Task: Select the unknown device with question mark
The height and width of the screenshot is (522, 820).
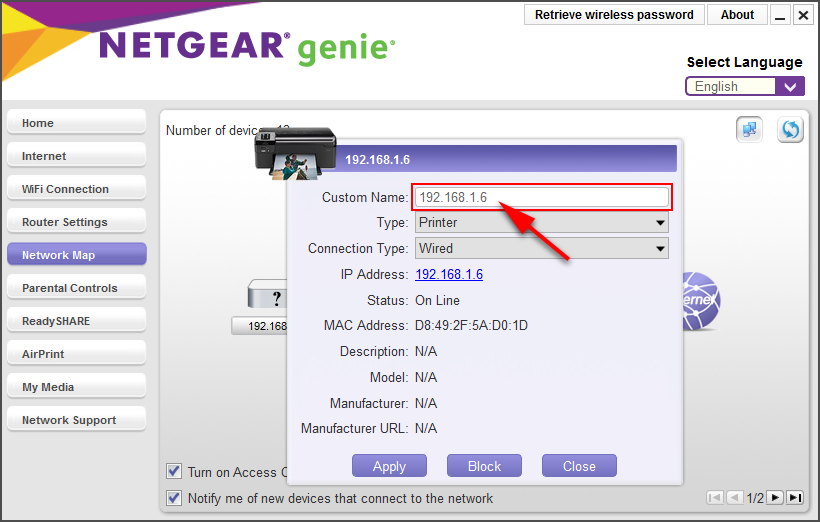Action: pos(266,296)
